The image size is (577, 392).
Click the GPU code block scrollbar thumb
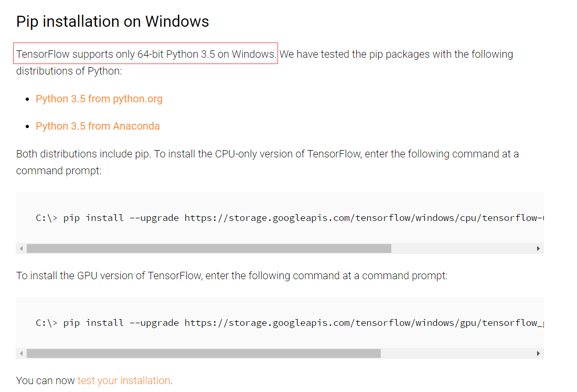point(204,353)
